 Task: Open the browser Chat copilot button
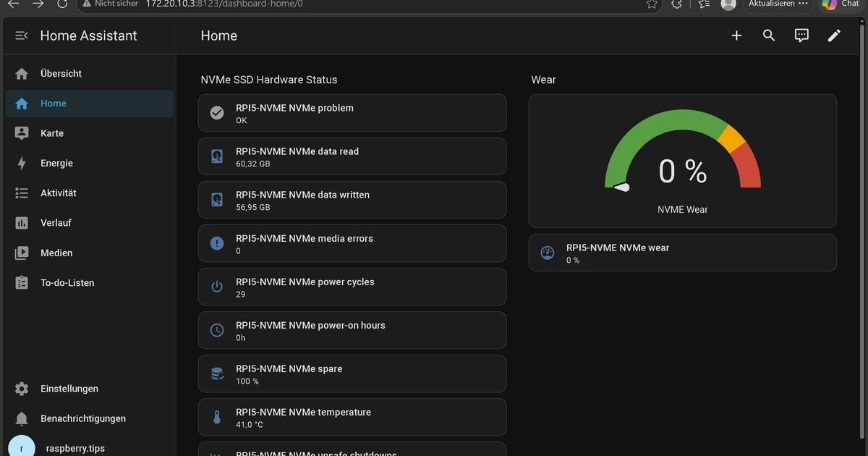[x=841, y=4]
